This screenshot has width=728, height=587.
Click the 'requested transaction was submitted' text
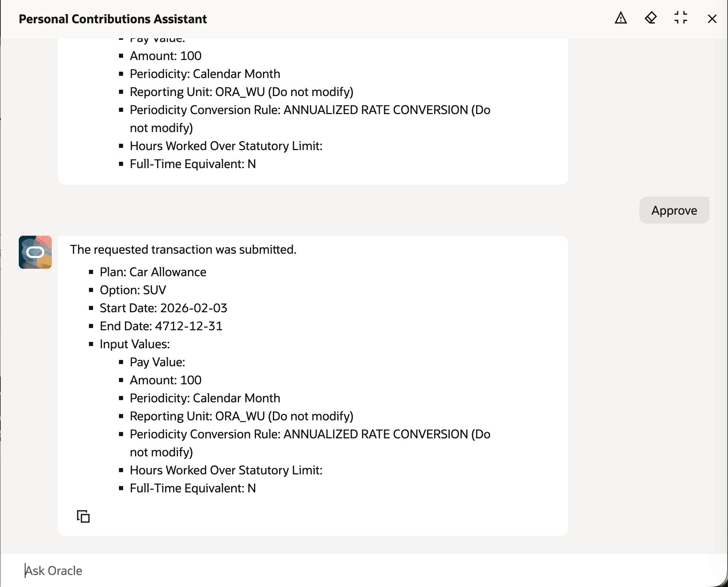[183, 250]
